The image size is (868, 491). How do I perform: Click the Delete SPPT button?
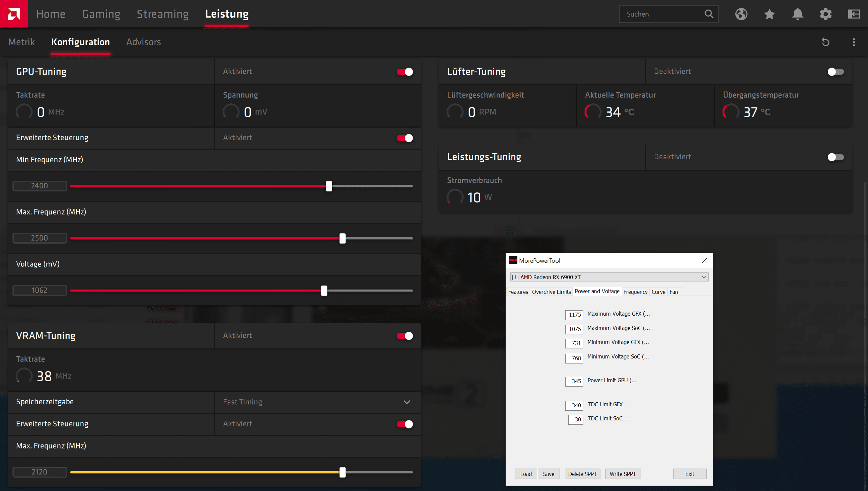582,474
